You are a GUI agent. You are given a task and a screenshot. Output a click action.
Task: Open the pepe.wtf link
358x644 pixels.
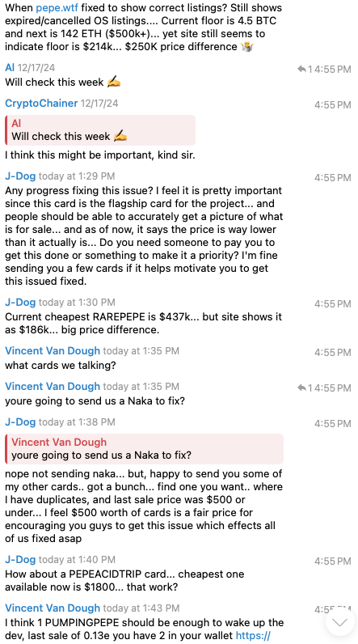coord(56,7)
